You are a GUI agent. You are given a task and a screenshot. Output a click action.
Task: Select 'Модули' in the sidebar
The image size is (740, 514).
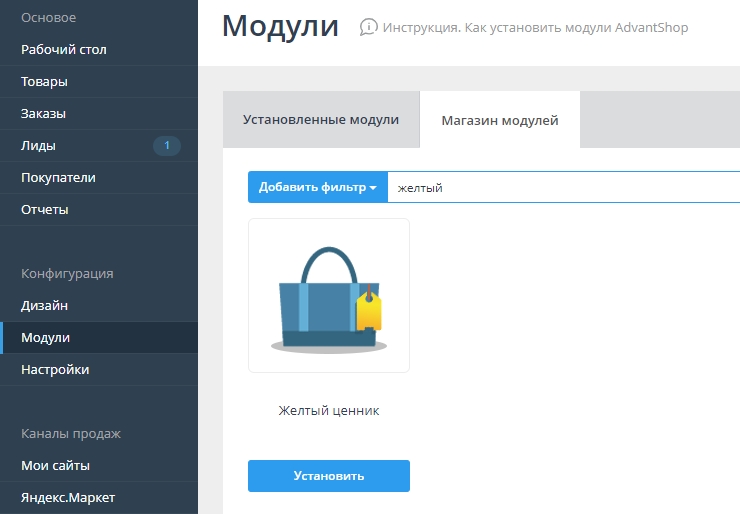[x=45, y=338]
